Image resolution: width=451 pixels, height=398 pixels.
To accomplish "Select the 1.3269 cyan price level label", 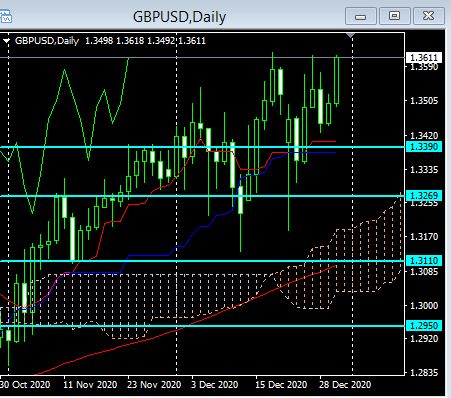I will tap(424, 195).
